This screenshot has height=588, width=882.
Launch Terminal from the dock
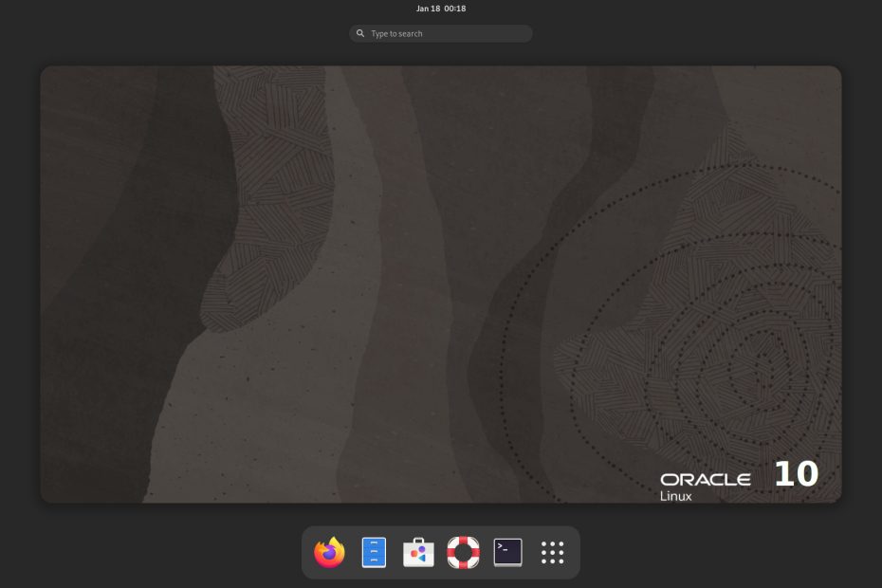point(508,553)
